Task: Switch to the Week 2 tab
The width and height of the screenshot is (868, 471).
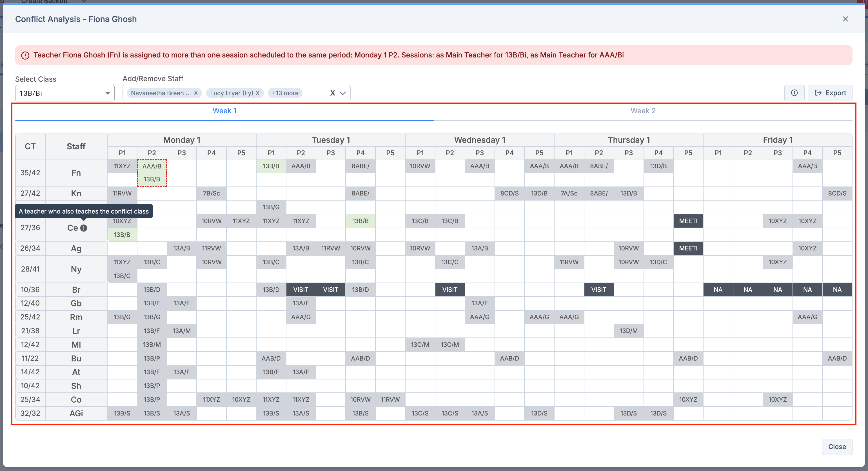Action: [643, 111]
